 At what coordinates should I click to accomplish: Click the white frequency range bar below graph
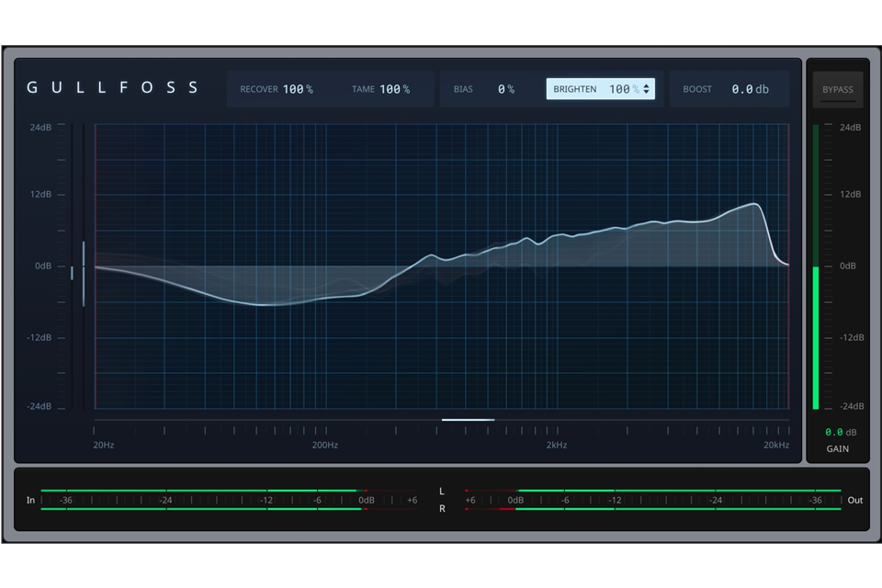[468, 420]
